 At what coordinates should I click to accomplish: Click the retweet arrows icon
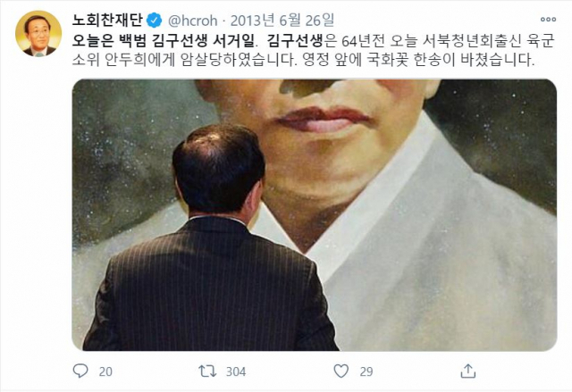[x=207, y=371]
